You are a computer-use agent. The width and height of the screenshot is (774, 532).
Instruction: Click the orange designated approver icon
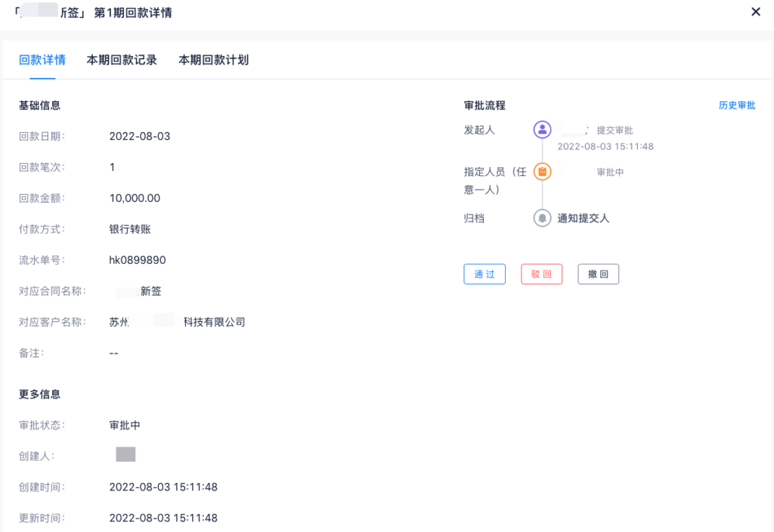(542, 172)
